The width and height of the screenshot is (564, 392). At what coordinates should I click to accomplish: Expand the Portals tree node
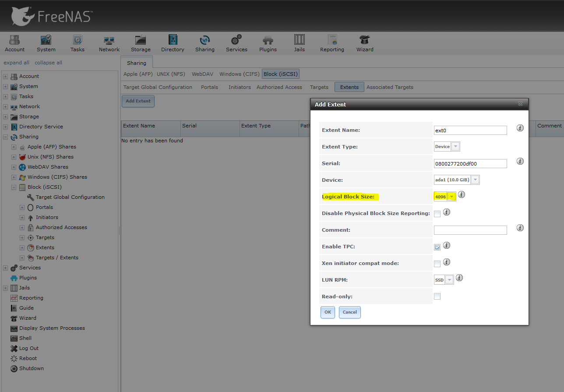[x=22, y=207]
